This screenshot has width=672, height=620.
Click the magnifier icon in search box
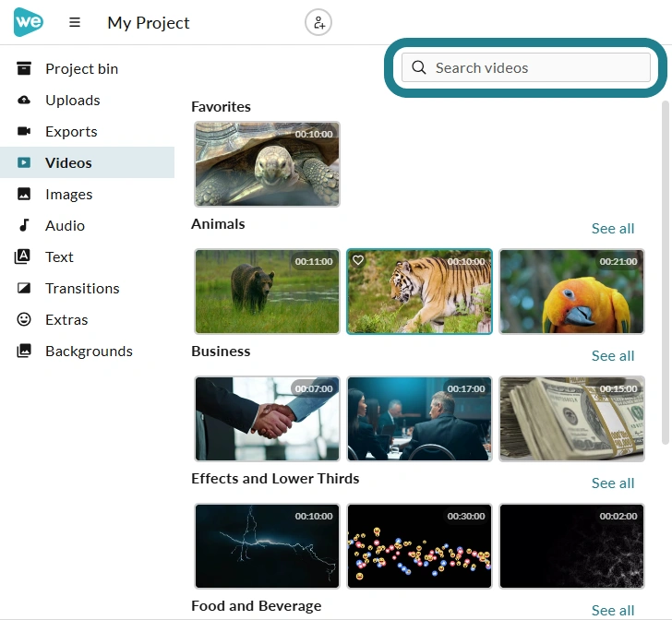419,67
